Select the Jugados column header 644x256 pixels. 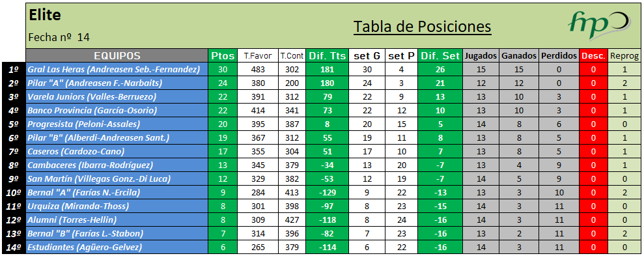tap(481, 56)
